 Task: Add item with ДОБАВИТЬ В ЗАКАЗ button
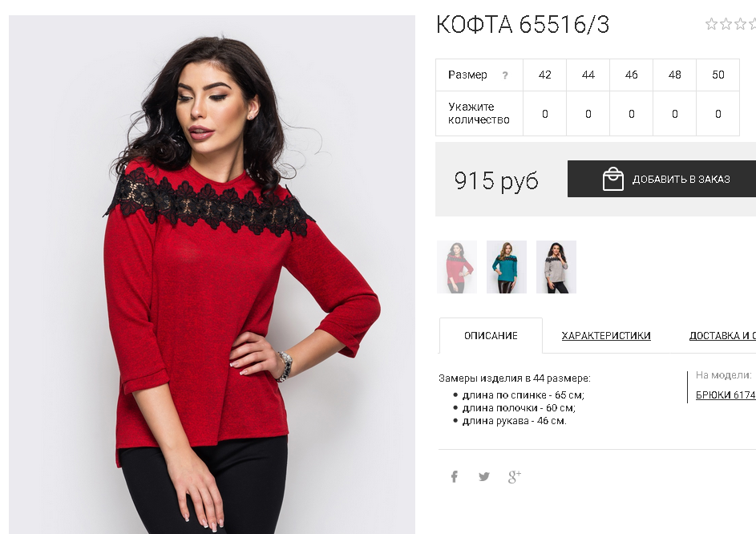(x=661, y=179)
